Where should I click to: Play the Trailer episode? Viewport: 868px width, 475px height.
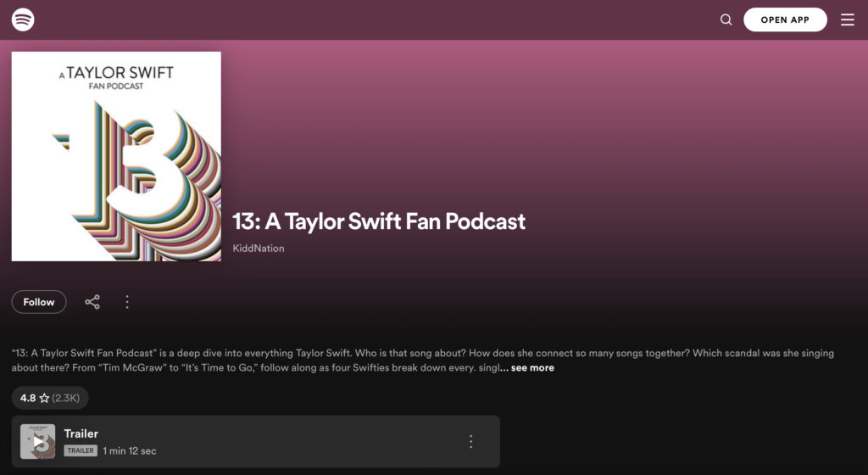coord(37,441)
